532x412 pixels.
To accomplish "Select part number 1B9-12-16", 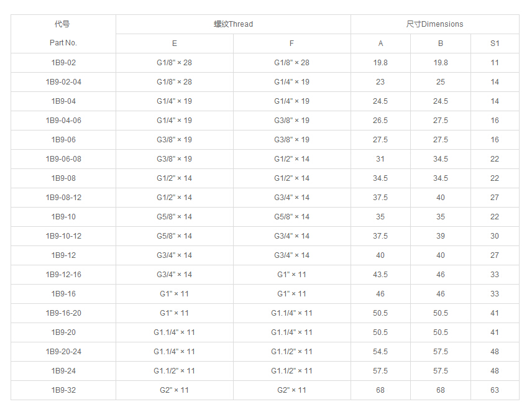I will 63,275.
